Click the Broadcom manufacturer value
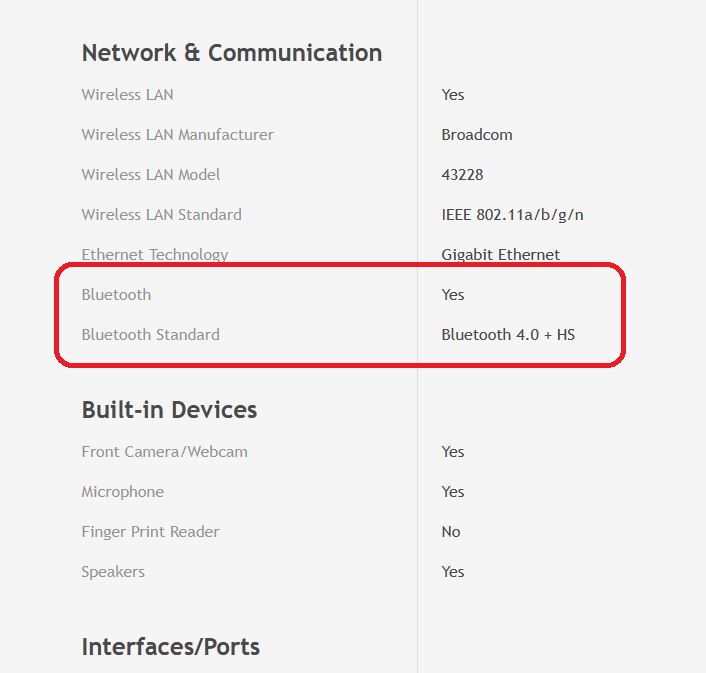The width and height of the screenshot is (706, 673). coord(476,135)
